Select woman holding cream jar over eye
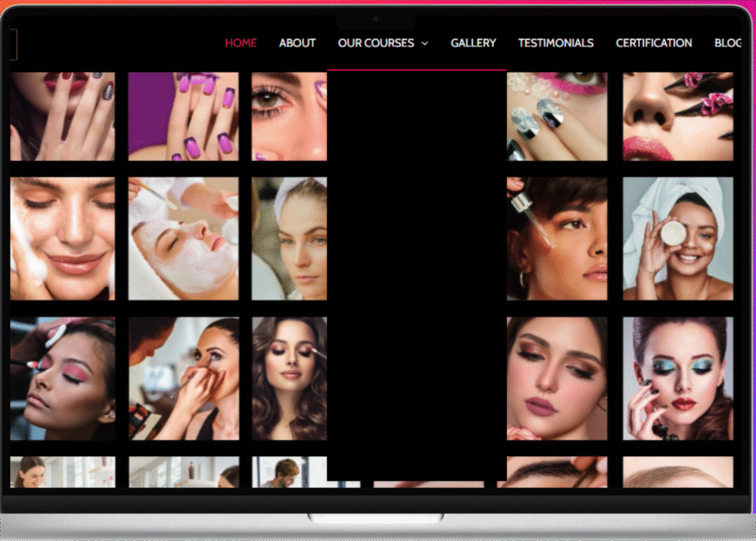The width and height of the screenshot is (756, 541). point(678,238)
